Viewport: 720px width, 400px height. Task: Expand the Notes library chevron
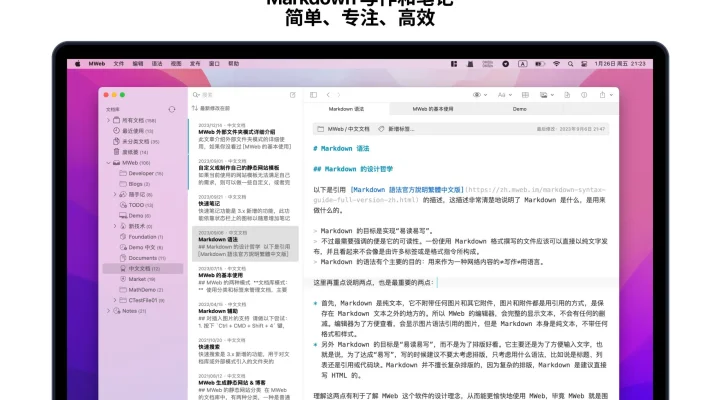pos(108,311)
